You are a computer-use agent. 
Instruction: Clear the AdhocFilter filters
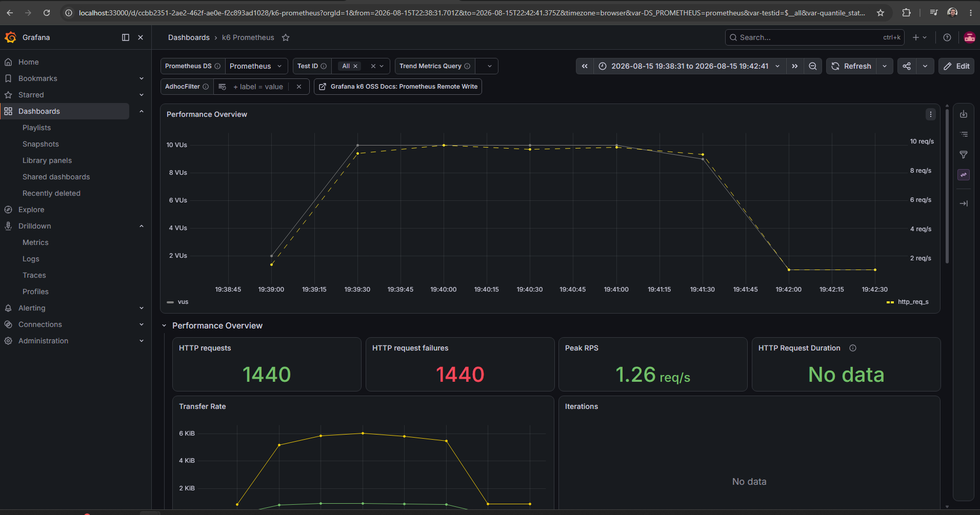coord(299,87)
